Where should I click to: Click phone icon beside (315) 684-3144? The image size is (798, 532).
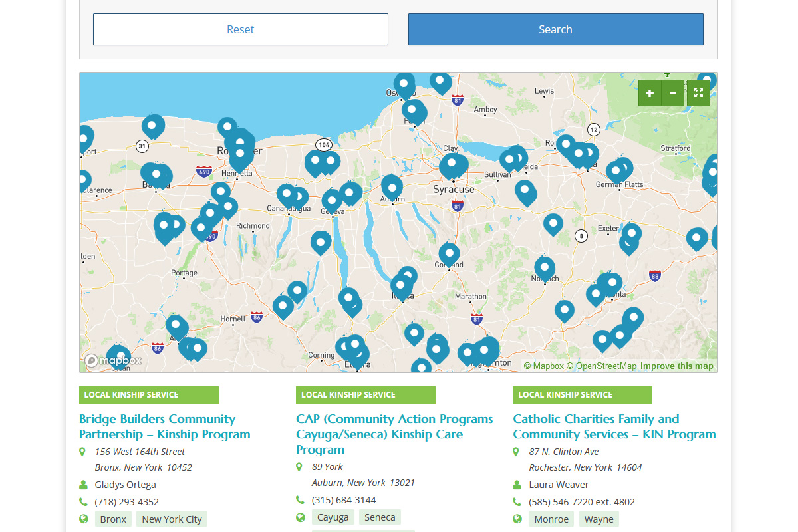pyautogui.click(x=300, y=500)
